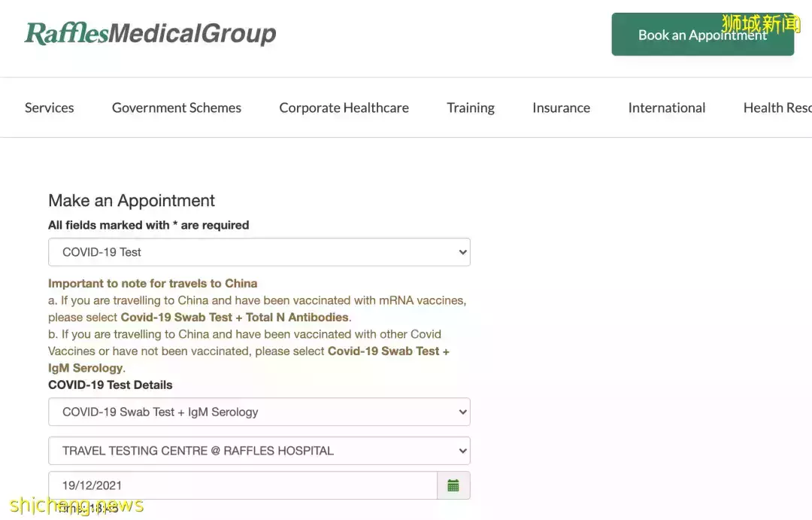Go to Corporate Healthcare in the navigation
This screenshot has height=520, width=812.
(344, 108)
